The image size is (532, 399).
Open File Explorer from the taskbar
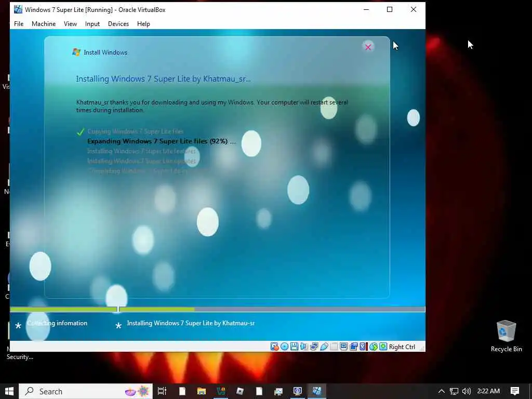tap(202, 391)
